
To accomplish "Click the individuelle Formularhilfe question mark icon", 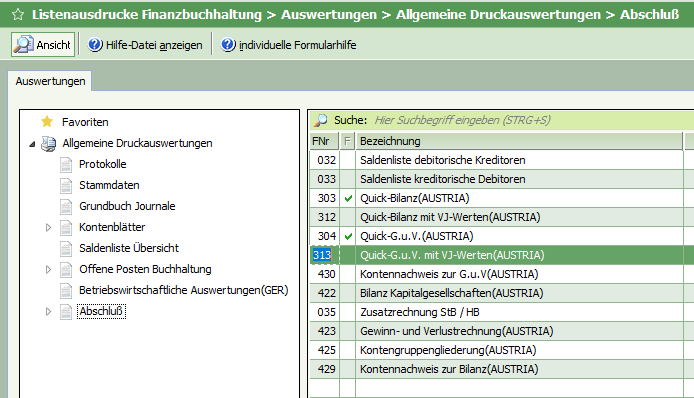I will click(228, 45).
